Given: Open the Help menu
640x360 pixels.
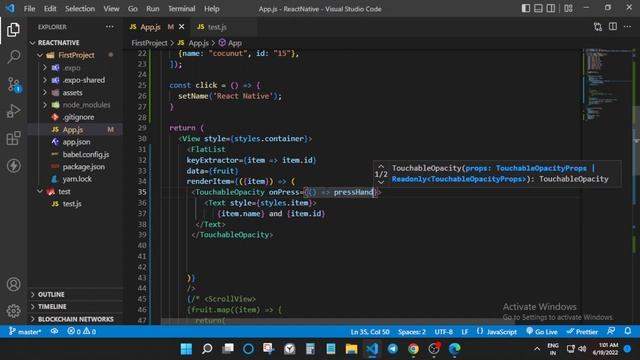Looking at the screenshot, I should pos(212,9).
